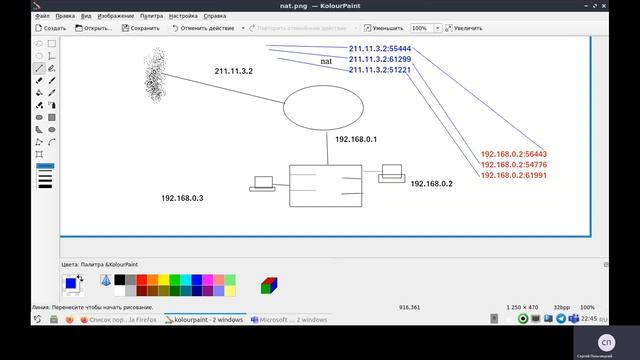This screenshot has height=360, width=640.
Task: Select the Text tool
Action: [52, 56]
